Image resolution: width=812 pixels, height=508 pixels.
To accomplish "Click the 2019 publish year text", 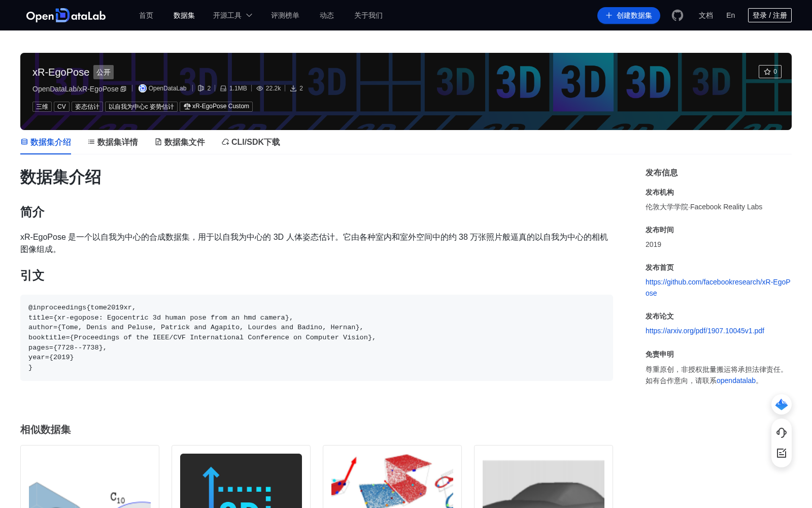I will pyautogui.click(x=653, y=244).
